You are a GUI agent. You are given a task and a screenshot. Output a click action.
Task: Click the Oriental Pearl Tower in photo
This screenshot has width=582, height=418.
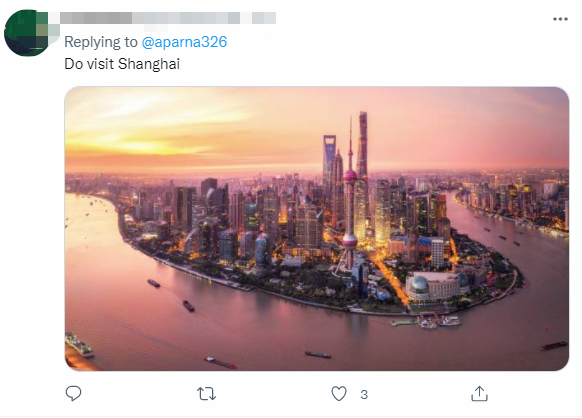350,208
